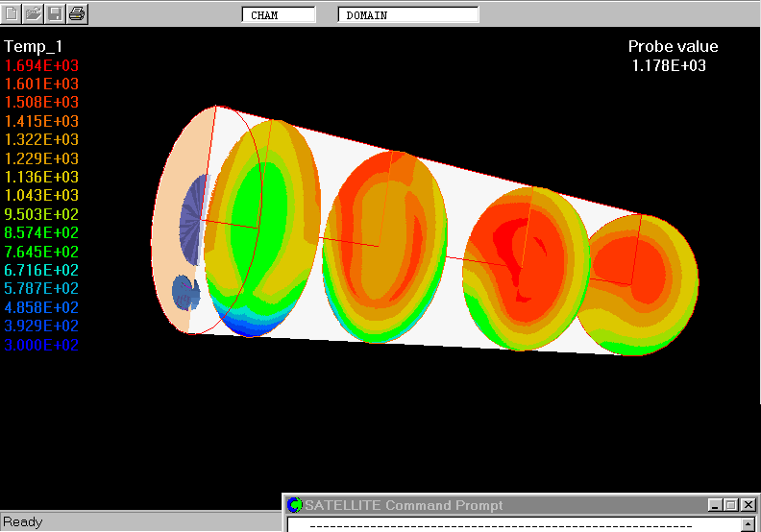The height and width of the screenshot is (532, 761).
Task: Select the green 8.574E+02 legend entry
Action: click(x=42, y=232)
